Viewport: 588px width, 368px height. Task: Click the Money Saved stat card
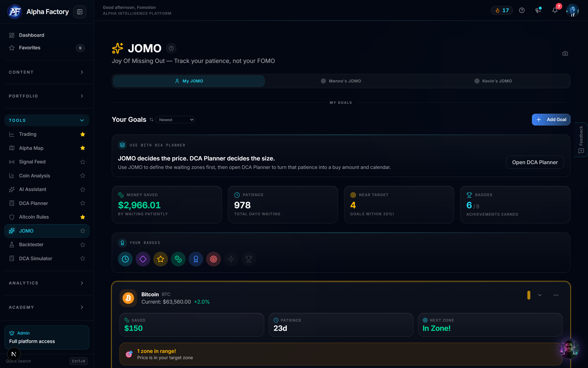[x=167, y=205]
